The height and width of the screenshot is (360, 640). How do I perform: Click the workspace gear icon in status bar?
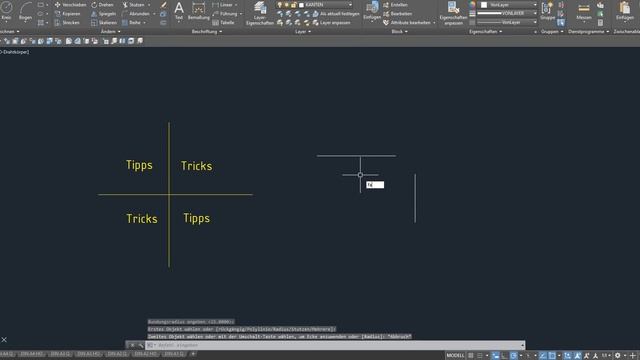click(x=618, y=356)
